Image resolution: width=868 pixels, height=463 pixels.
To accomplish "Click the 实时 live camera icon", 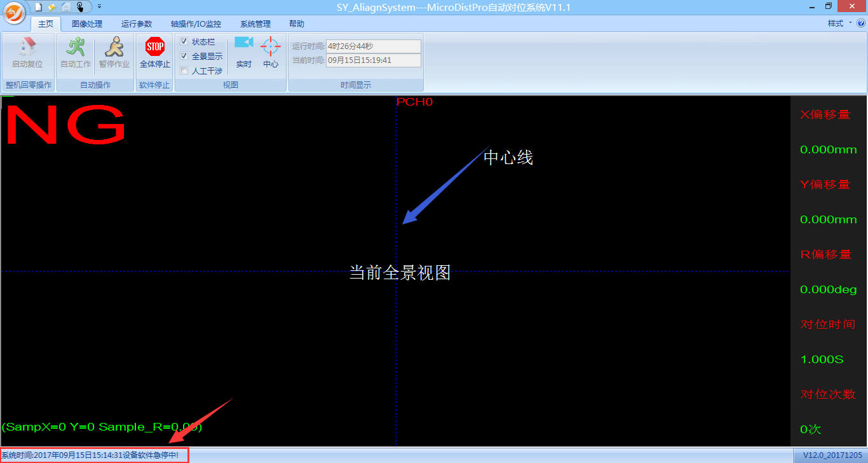I will 243,43.
